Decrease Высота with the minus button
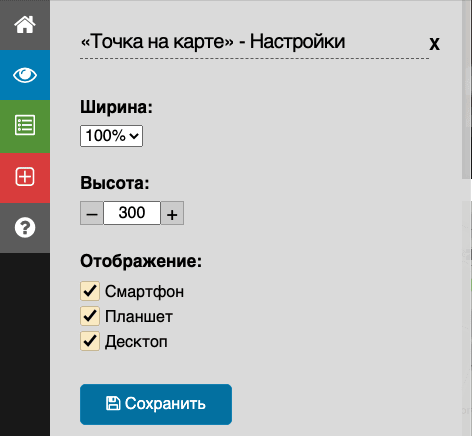Viewport: 472px width, 436px height. pyautogui.click(x=92, y=213)
